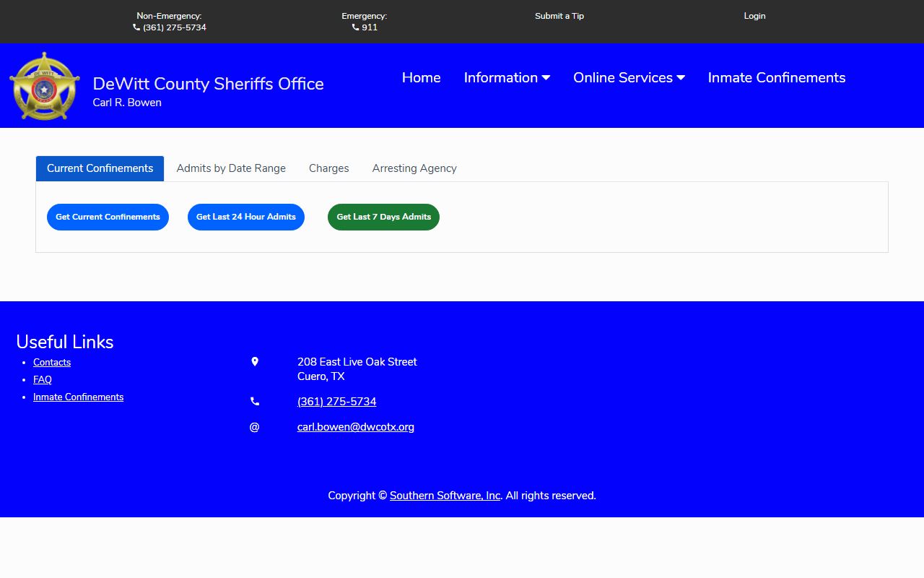Click the phone icon beside non-emergency number
Viewport: 924px width, 578px height.
pyautogui.click(x=136, y=27)
